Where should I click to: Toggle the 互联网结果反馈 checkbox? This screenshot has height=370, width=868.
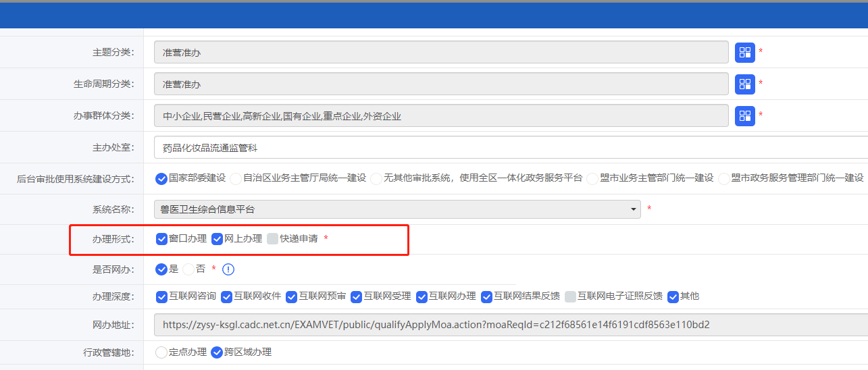(x=487, y=296)
